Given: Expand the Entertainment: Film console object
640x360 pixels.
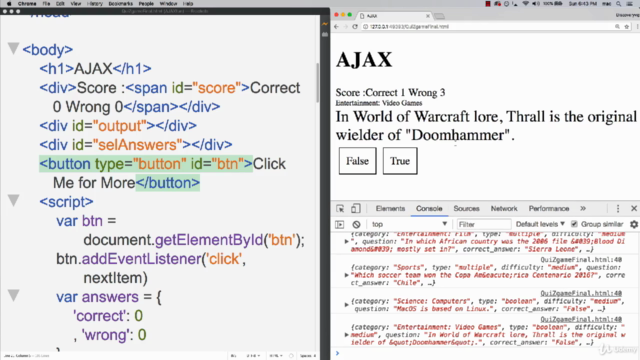Looking at the screenshot, I should coord(347,242).
